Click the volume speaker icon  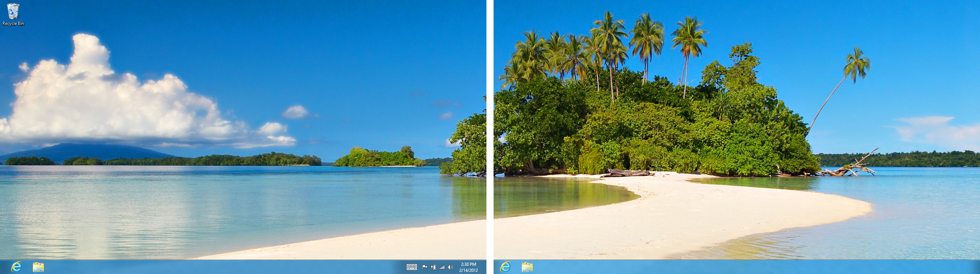coord(450,267)
